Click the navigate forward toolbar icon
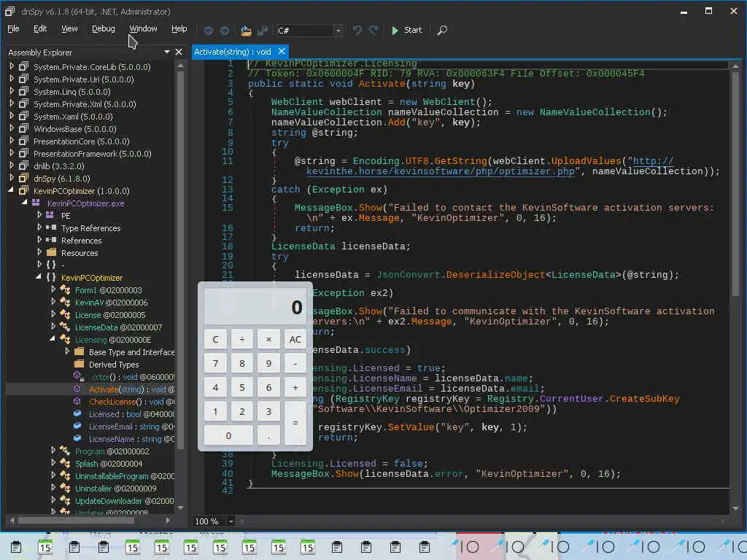 (225, 31)
